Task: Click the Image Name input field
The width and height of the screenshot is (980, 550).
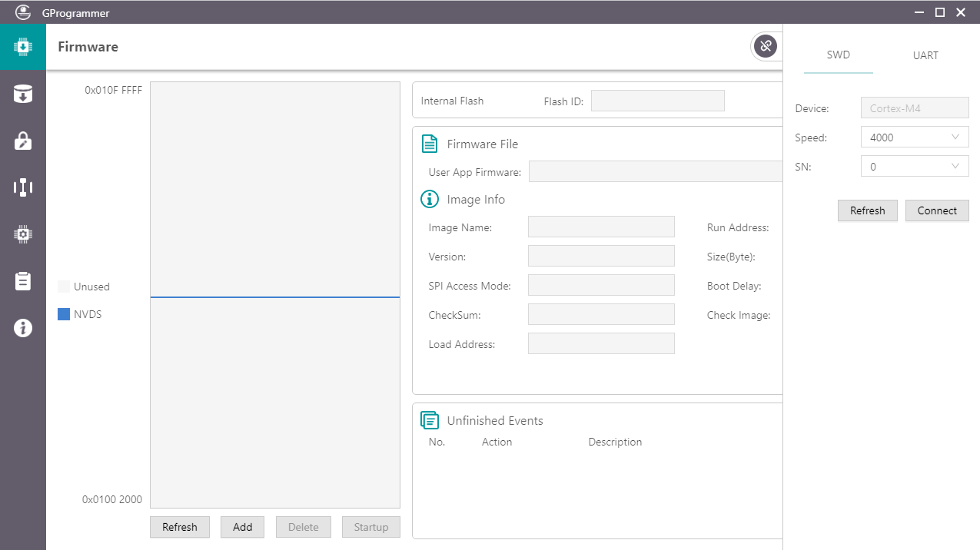Action: [x=601, y=227]
